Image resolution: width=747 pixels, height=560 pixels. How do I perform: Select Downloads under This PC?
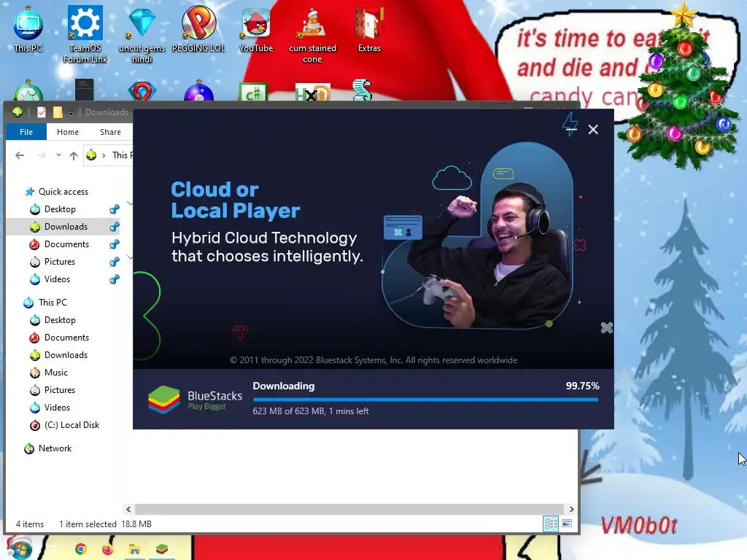tap(66, 355)
